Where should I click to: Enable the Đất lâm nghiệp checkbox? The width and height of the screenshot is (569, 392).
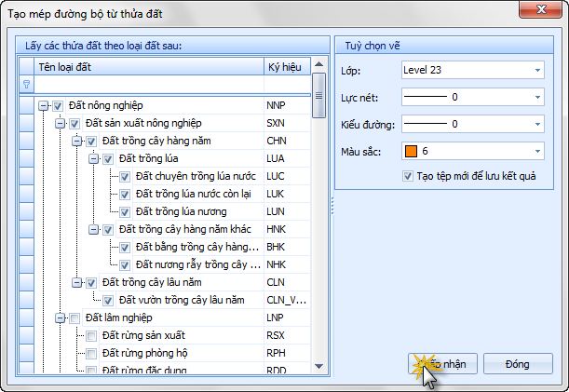point(75,318)
